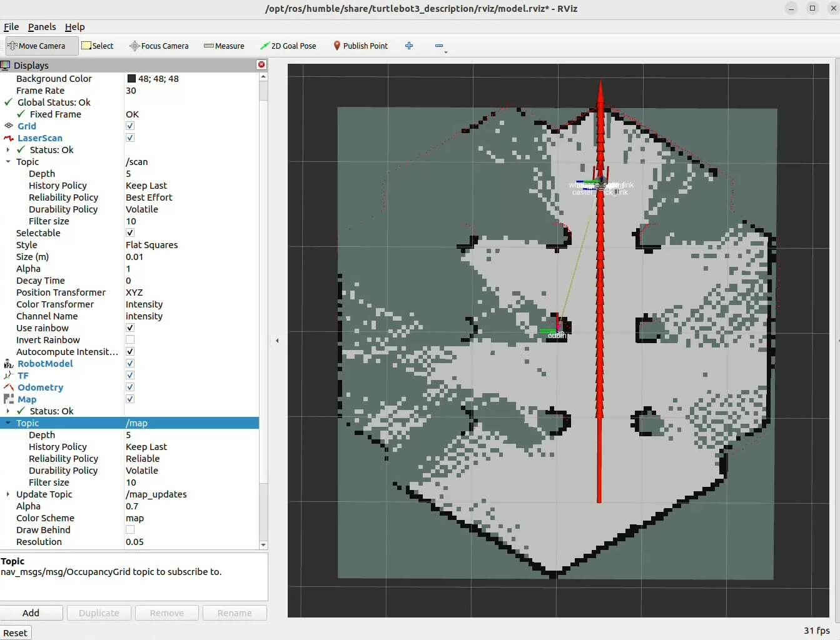840x640 pixels.
Task: Expand the Map Status: Ok row
Action: 8,411
